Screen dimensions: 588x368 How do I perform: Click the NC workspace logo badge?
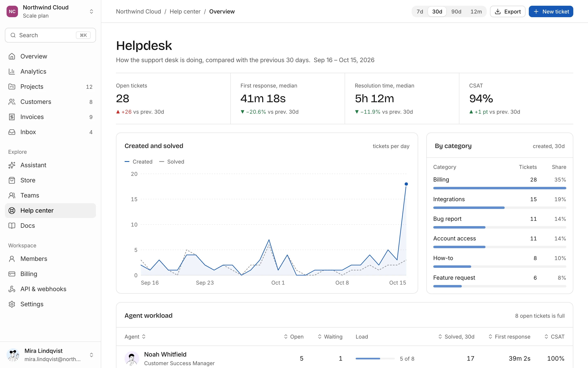12,11
